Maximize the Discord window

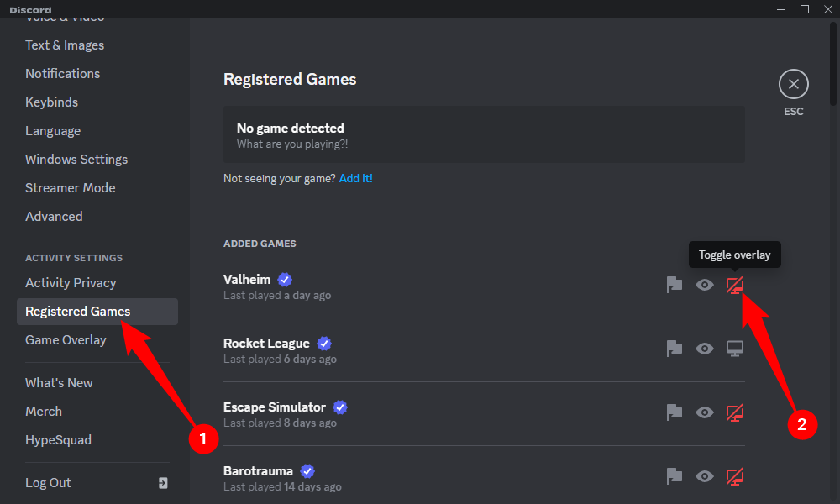point(805,9)
